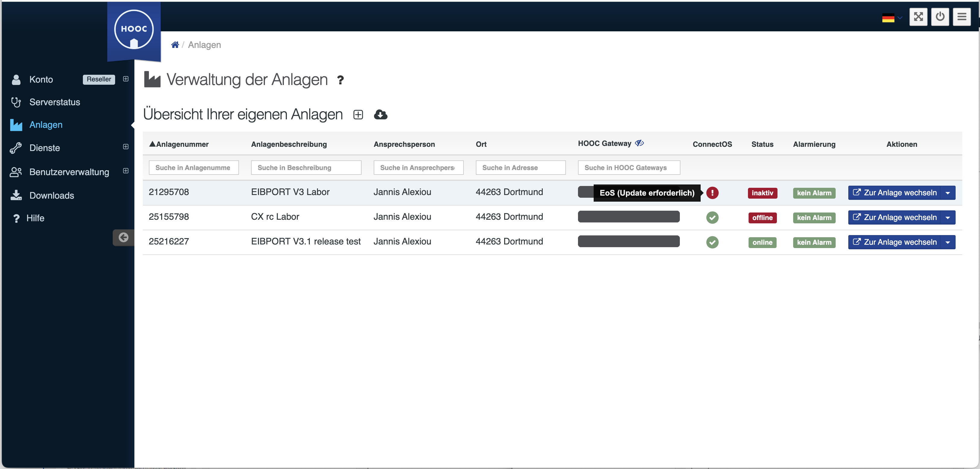Open action dropdown arrow for 25155798
Viewport: 980px width, 469px height.
947,218
